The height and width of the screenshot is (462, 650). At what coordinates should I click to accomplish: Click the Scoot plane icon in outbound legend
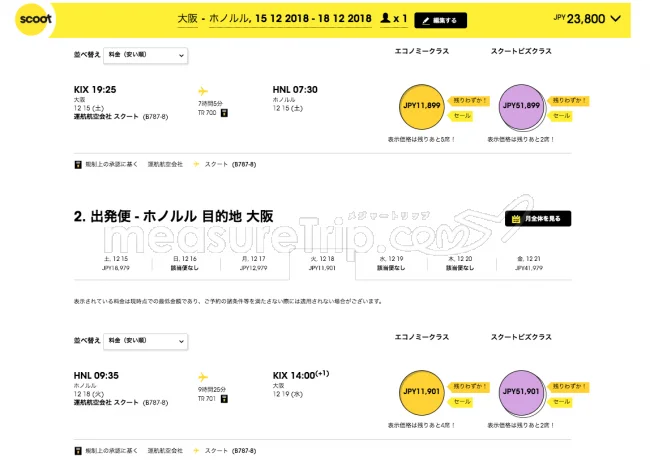196,163
